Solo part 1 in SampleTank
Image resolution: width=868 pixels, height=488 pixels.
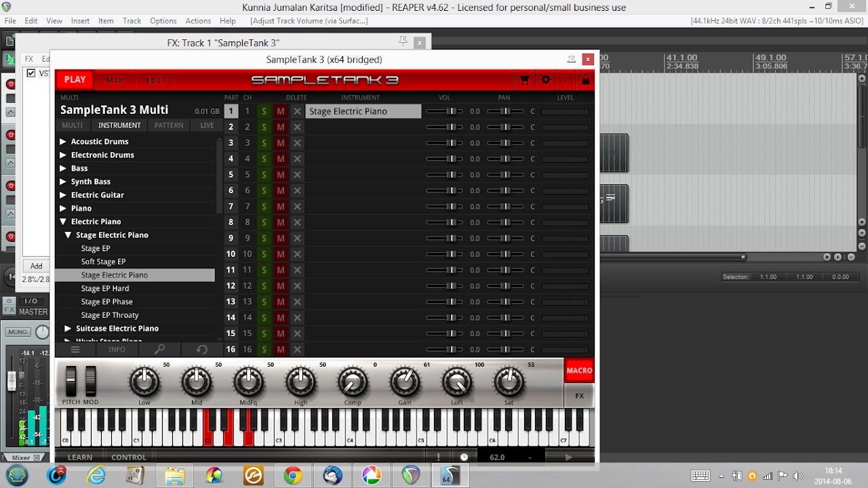point(264,111)
